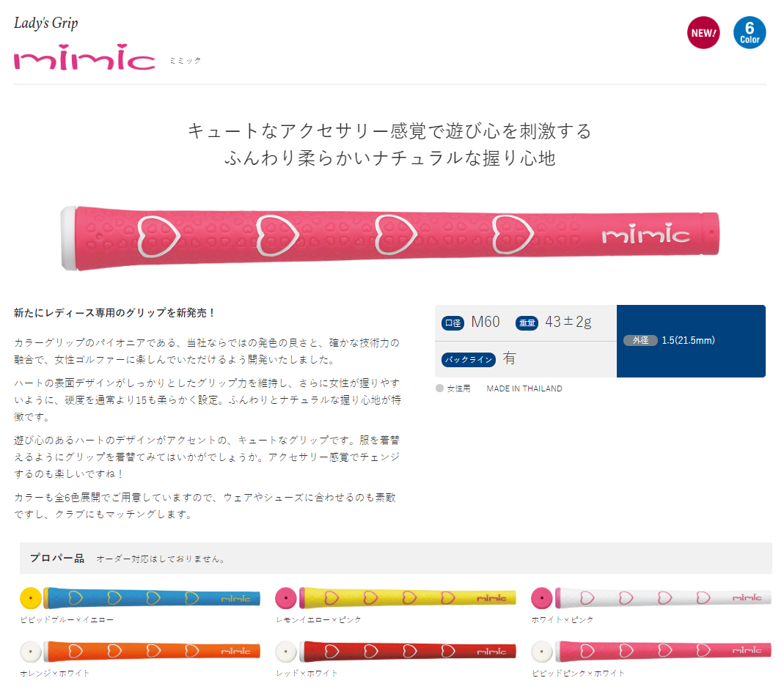This screenshot has width=784, height=700.
Task: Click the red NEW! badge
Action: [x=703, y=33]
